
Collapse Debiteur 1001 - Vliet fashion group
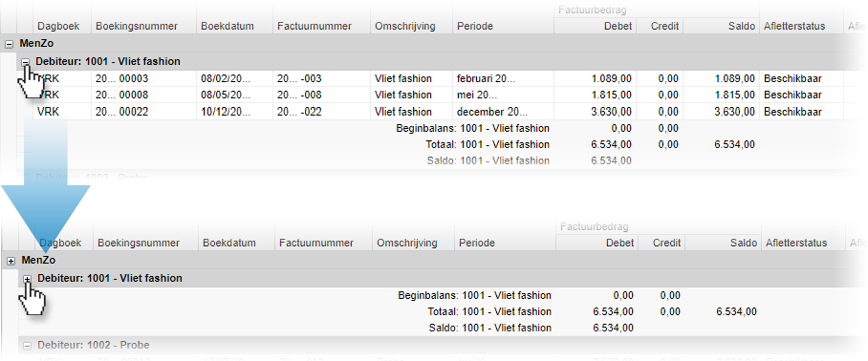26,62
